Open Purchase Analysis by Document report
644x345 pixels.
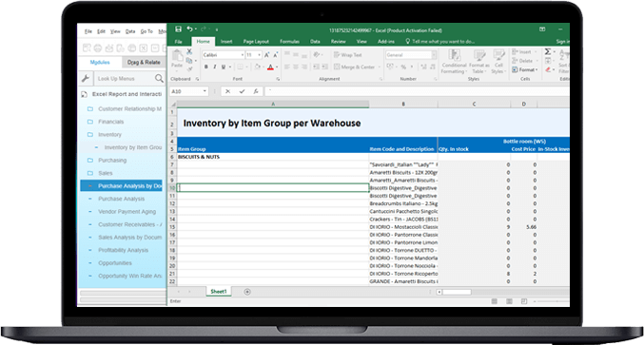pyautogui.click(x=122, y=186)
